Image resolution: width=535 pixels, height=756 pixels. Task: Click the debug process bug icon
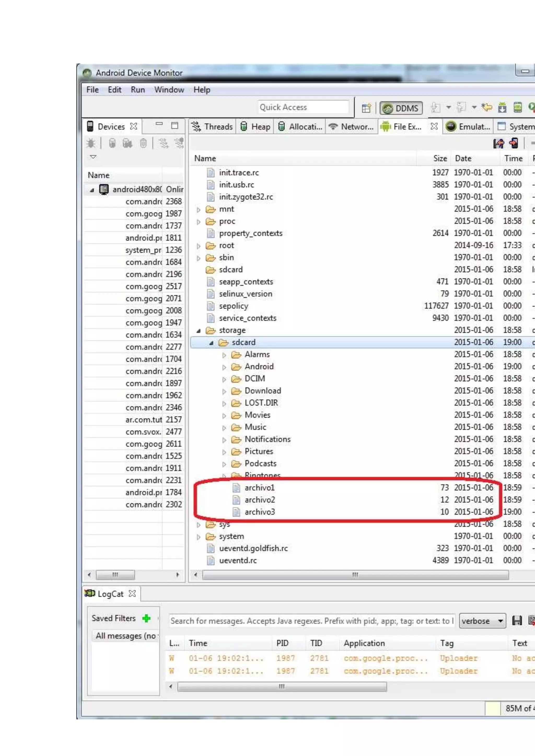(x=91, y=143)
